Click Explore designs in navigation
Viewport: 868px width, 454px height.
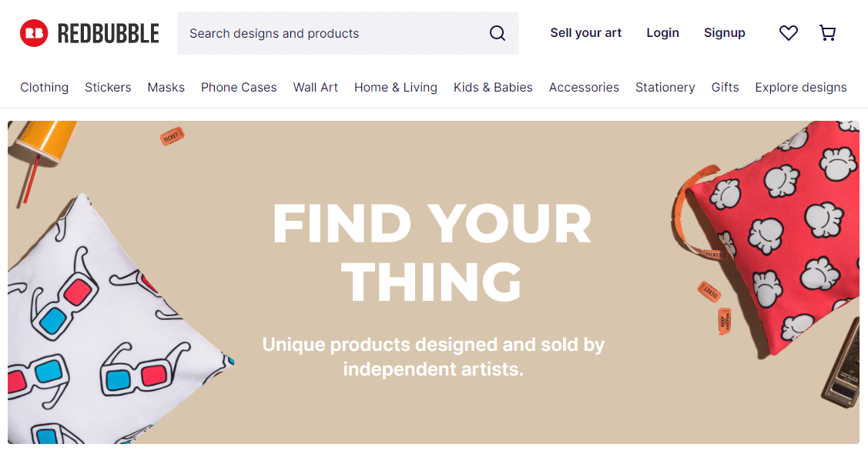800,88
